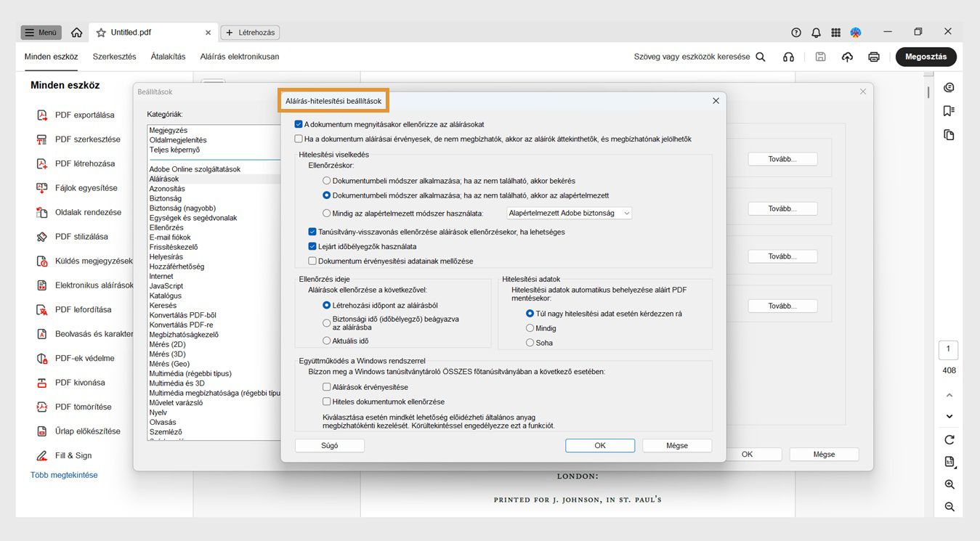Viewport: 980px width, 541px height.
Task: Select Létrehozási időpont az aláírásból radio
Action: coord(327,306)
